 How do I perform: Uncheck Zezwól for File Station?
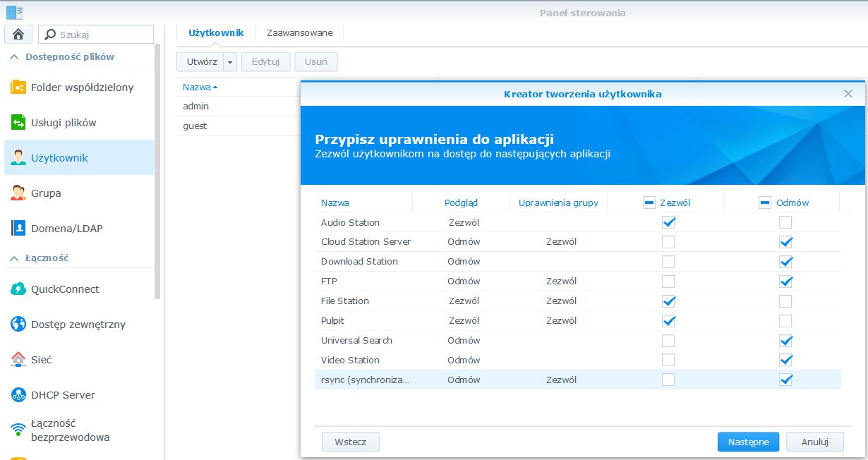[668, 301]
